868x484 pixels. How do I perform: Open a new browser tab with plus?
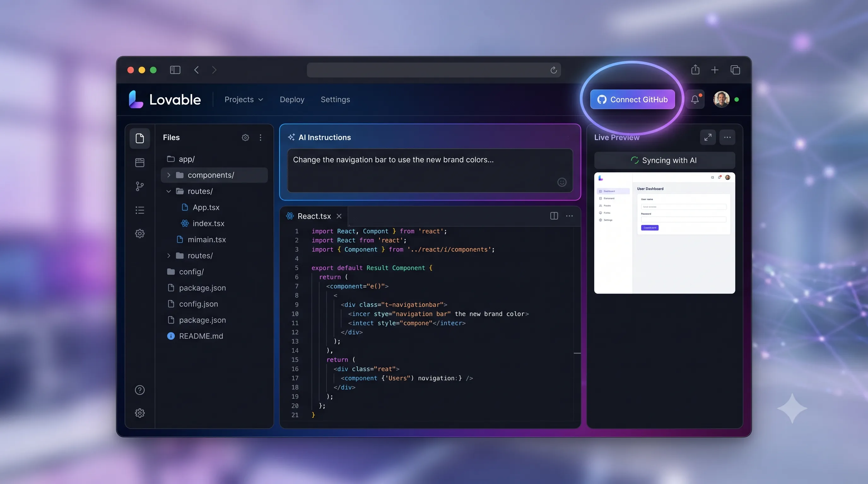tap(715, 70)
